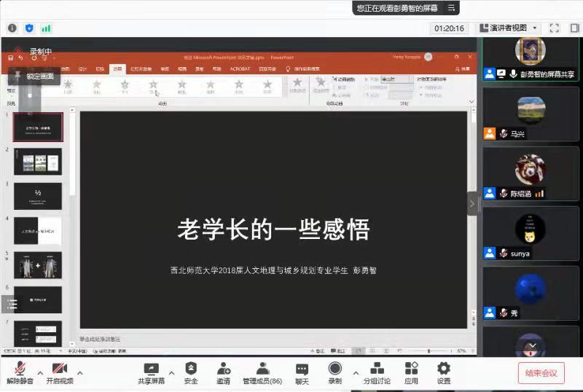Screen dimensions: 583x392
Task: Expand video options arrow next to 开启视频
Action: coord(80,373)
